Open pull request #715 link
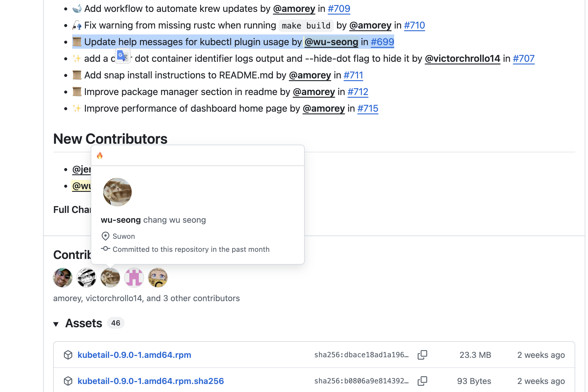The height and width of the screenshot is (392, 588). click(x=368, y=108)
